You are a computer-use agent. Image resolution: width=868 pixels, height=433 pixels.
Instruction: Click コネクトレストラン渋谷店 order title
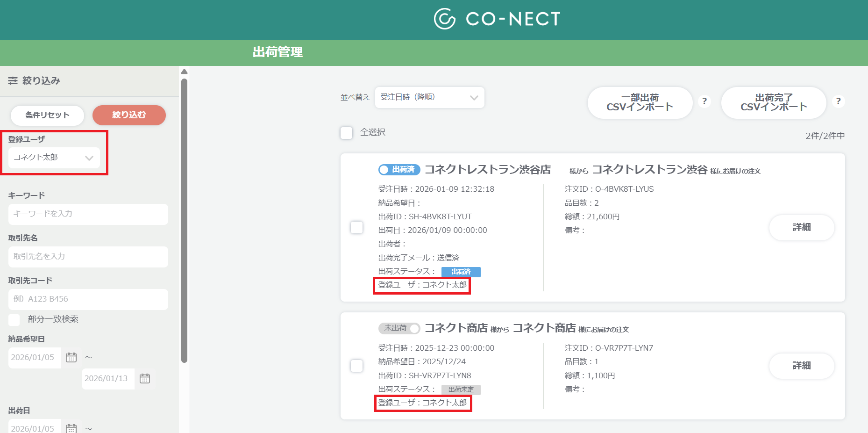488,169
